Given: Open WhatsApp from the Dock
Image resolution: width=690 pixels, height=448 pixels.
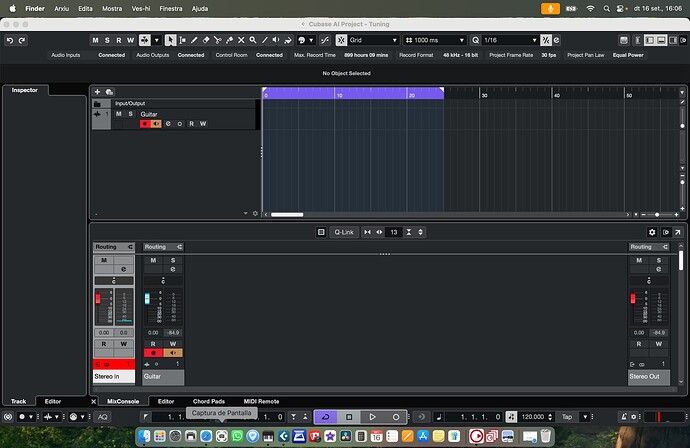Looking at the screenshot, I should click(x=237, y=436).
